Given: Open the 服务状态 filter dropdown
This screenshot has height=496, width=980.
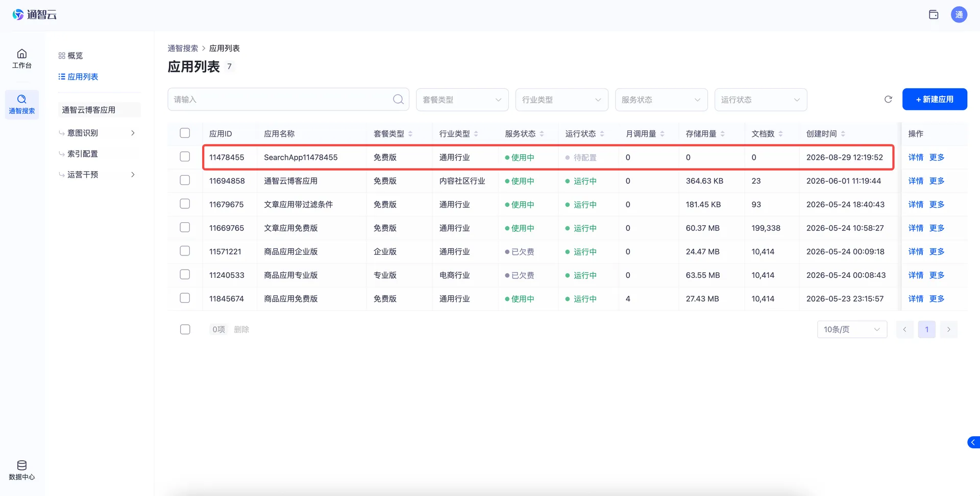Looking at the screenshot, I should tap(661, 100).
